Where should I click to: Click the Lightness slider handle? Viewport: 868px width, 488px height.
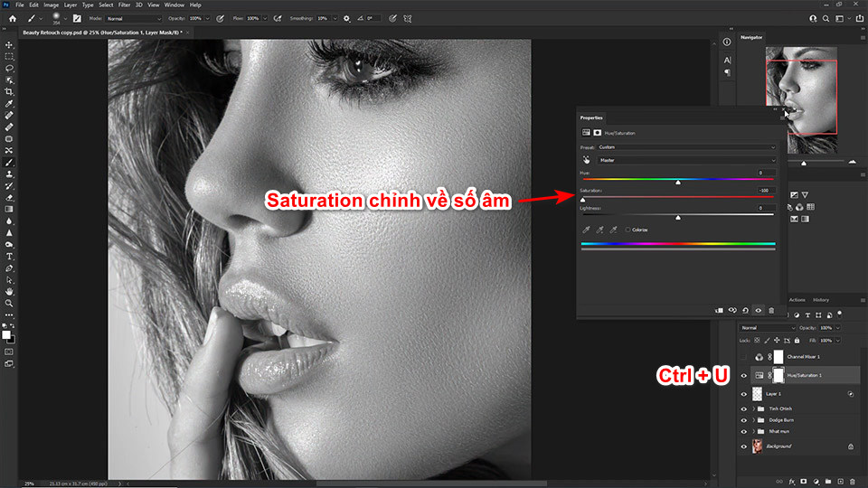pos(678,218)
